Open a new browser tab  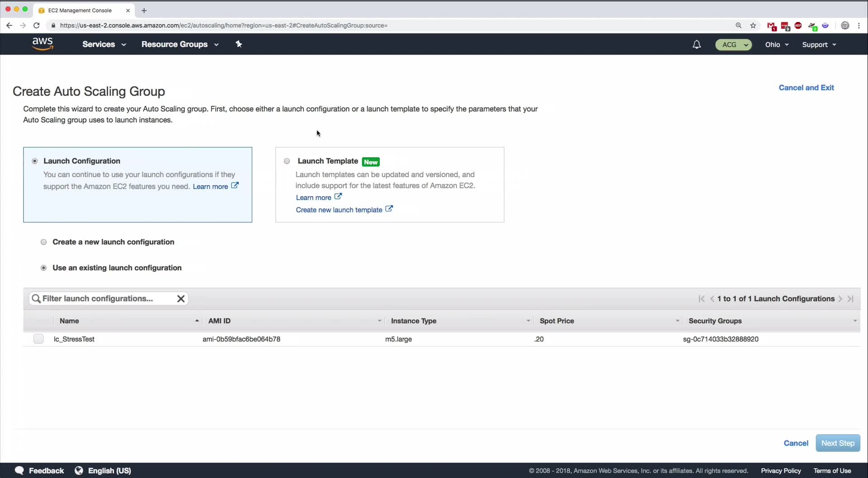tap(144, 10)
